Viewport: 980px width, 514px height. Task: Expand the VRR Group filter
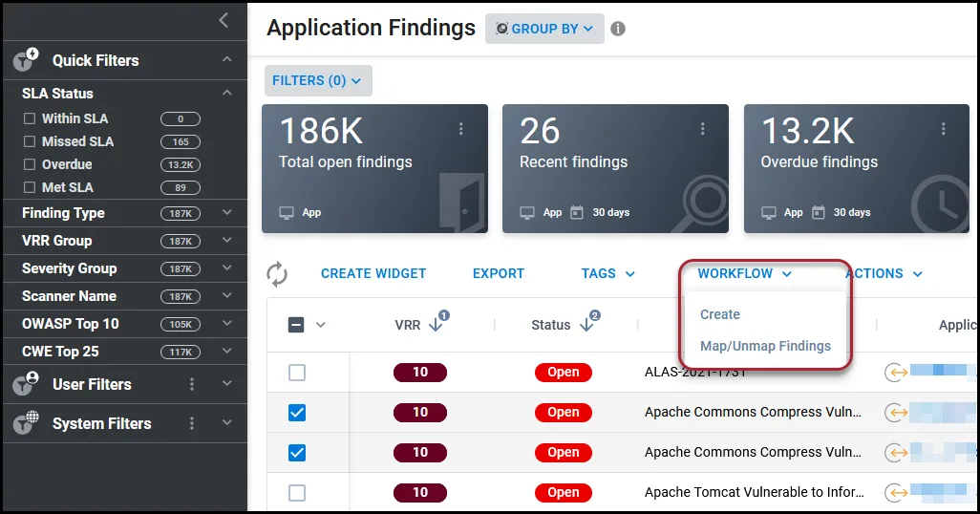(227, 240)
